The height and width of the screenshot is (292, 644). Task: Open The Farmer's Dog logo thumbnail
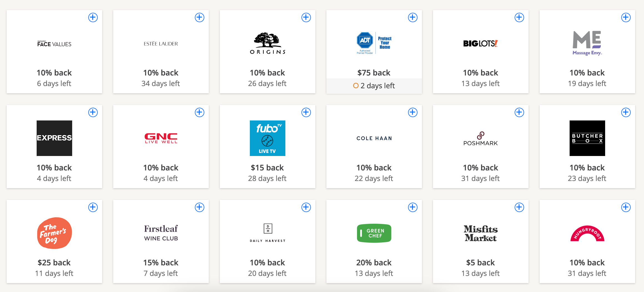click(x=54, y=233)
